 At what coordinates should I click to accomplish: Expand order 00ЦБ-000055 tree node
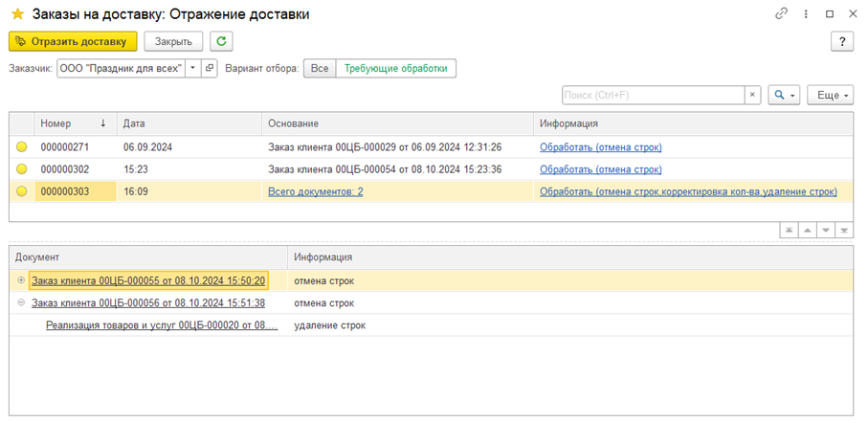click(x=21, y=280)
